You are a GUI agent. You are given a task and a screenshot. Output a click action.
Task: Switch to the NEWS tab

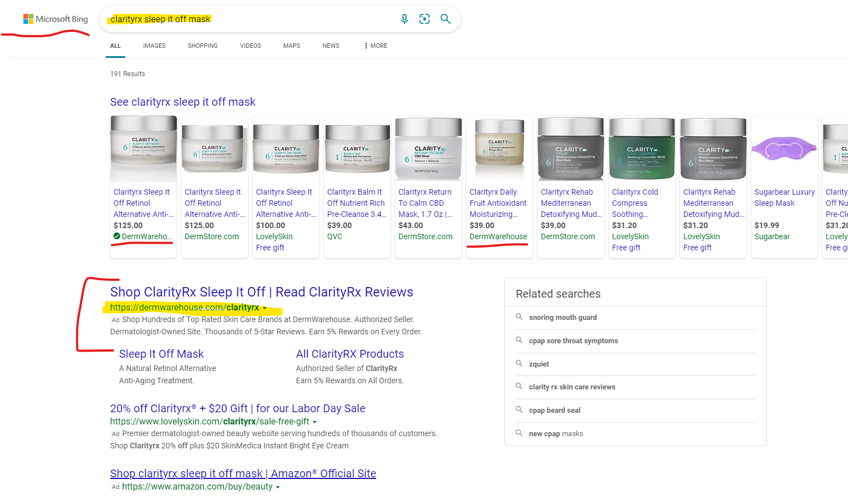(331, 46)
